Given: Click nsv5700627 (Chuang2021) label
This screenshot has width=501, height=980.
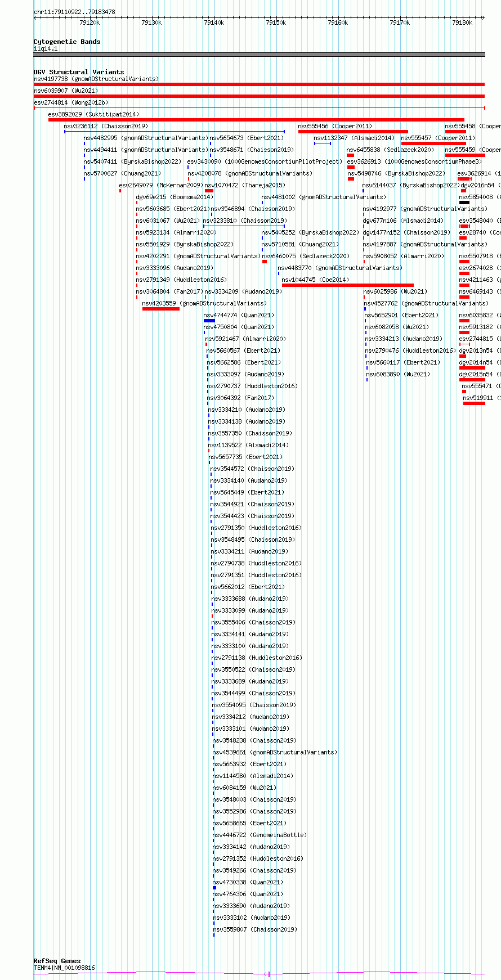Looking at the screenshot, I should pos(122,173).
